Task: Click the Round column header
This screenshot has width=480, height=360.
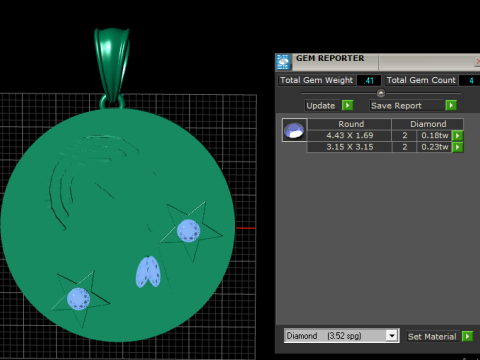Action: 349,124
